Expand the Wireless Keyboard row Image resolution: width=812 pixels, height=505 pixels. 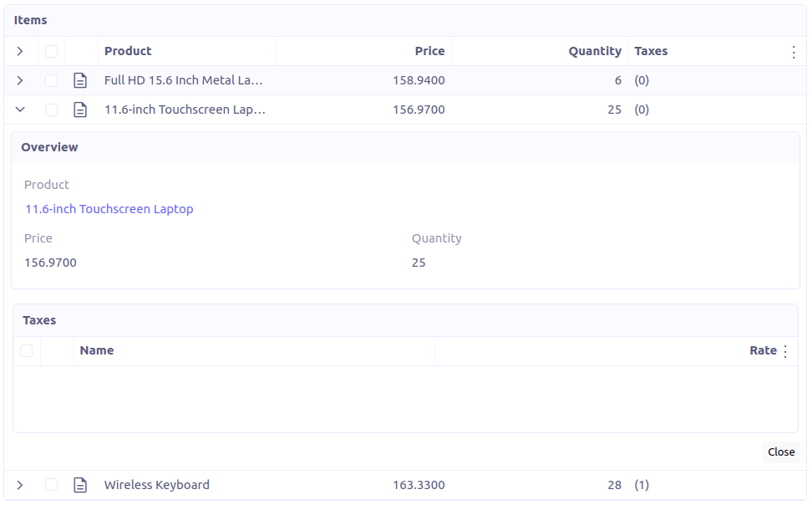[20, 485]
